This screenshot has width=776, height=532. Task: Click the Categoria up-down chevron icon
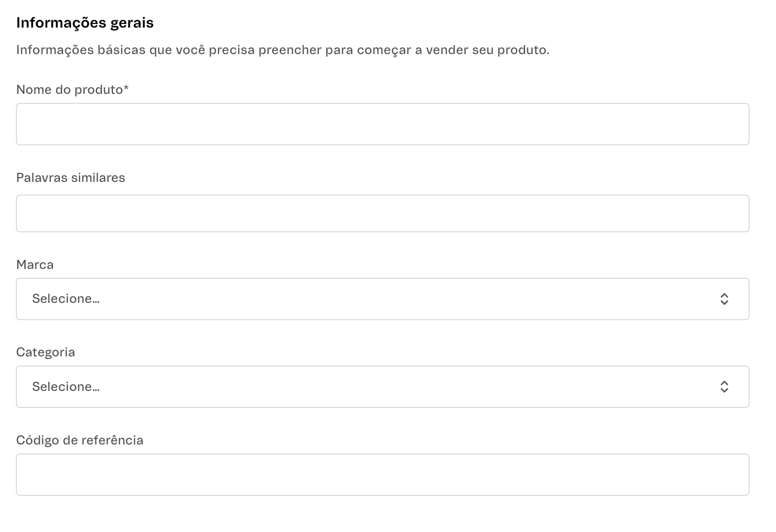[724, 387]
